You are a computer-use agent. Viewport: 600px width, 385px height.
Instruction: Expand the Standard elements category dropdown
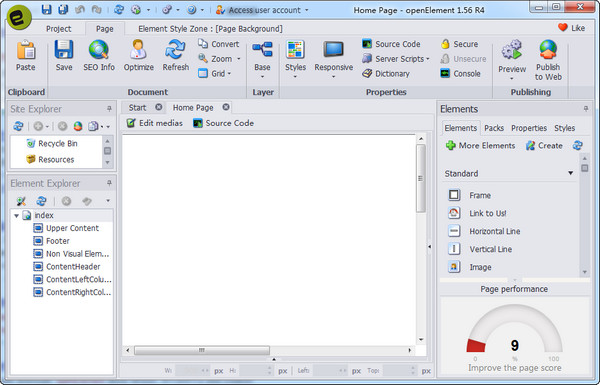pyautogui.click(x=571, y=173)
